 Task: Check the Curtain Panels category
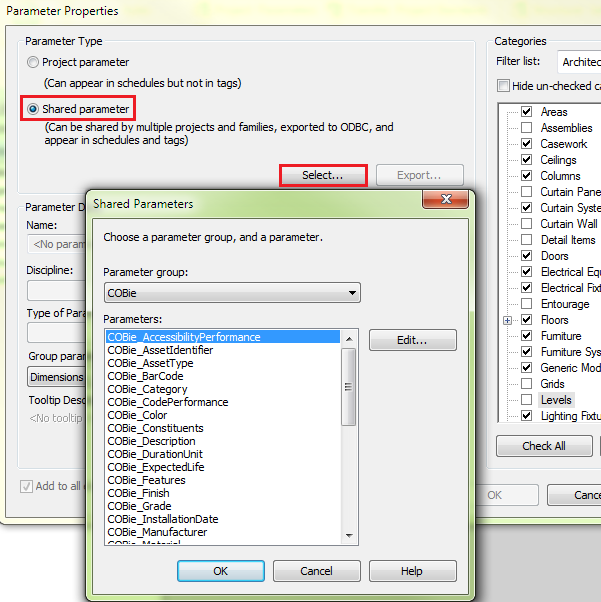pyautogui.click(x=526, y=192)
